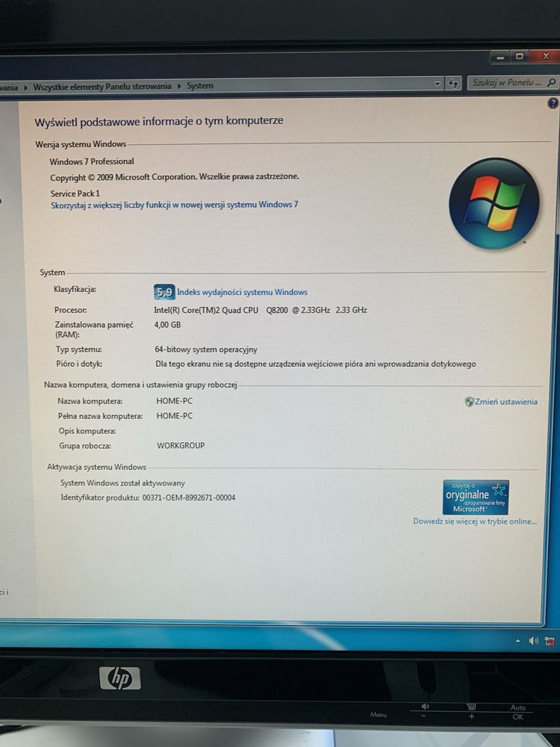Screen dimensions: 560x747
Task: Open Indeks wydajności systemu Windows link
Action: [242, 292]
